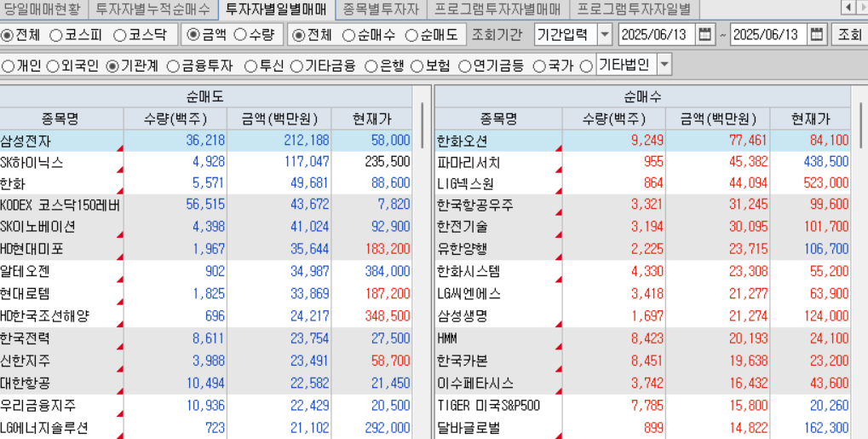Switch to the 당일매매현황 tab

[42, 9]
